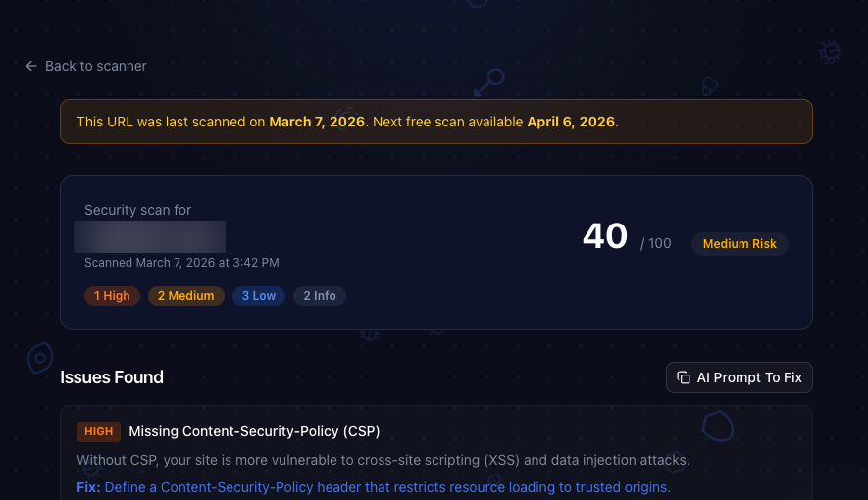Click the bug icon at top right

tap(831, 51)
